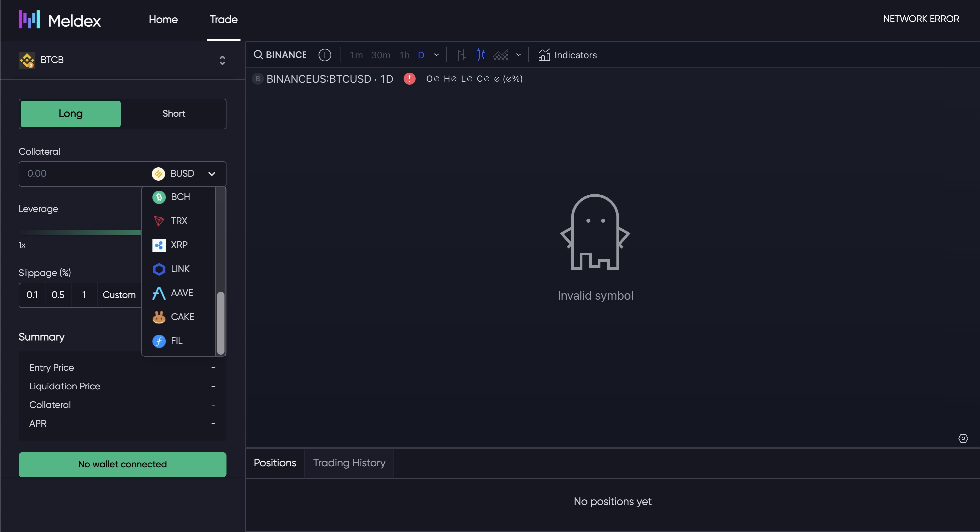Select the bars chart style icon

(x=461, y=55)
